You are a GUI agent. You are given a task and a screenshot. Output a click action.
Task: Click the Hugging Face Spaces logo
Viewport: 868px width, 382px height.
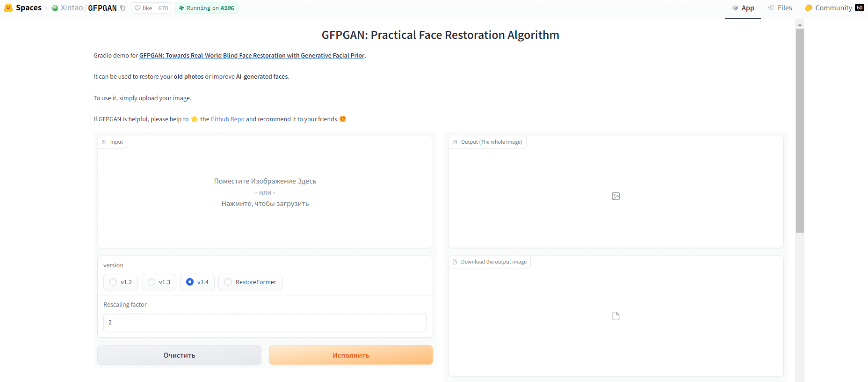[8, 8]
